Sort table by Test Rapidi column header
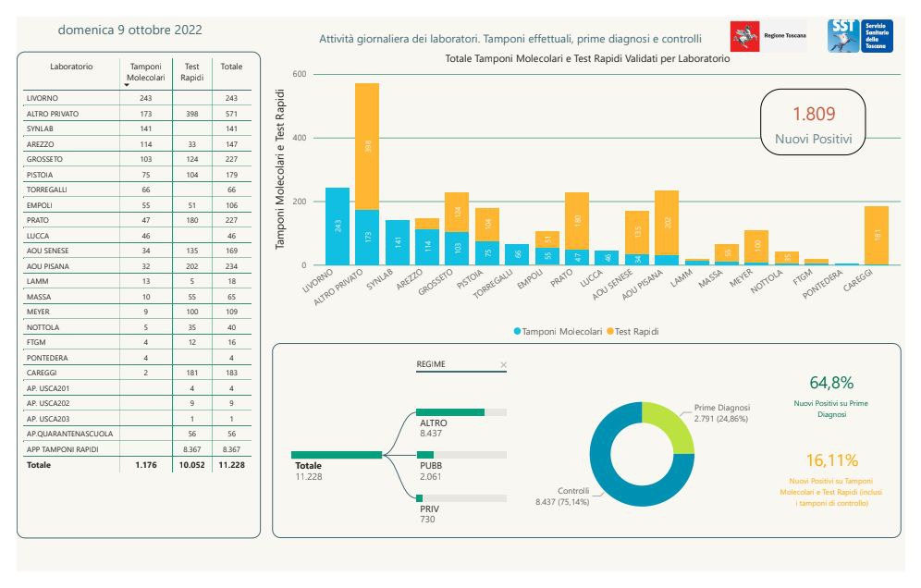 click(191, 72)
